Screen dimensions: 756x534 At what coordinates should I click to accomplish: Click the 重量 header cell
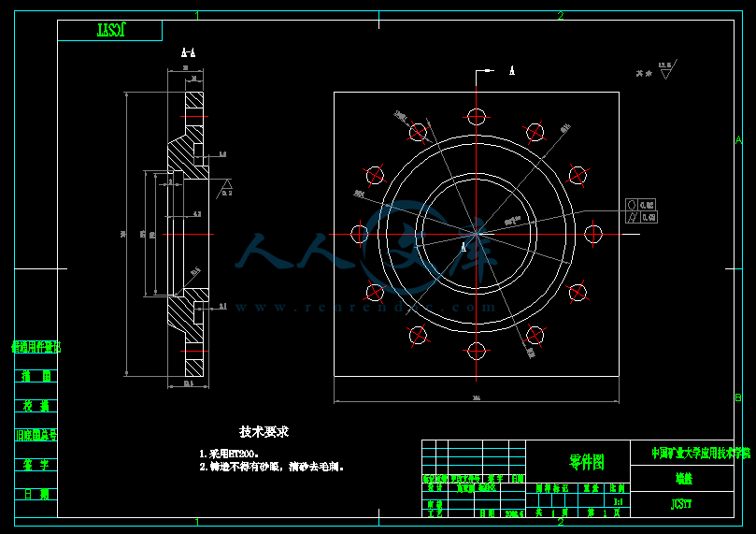pyautogui.click(x=592, y=488)
